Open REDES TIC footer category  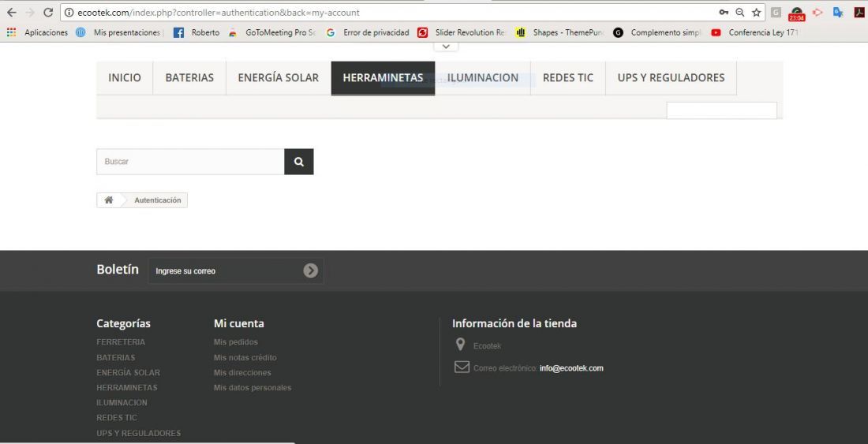pos(117,417)
